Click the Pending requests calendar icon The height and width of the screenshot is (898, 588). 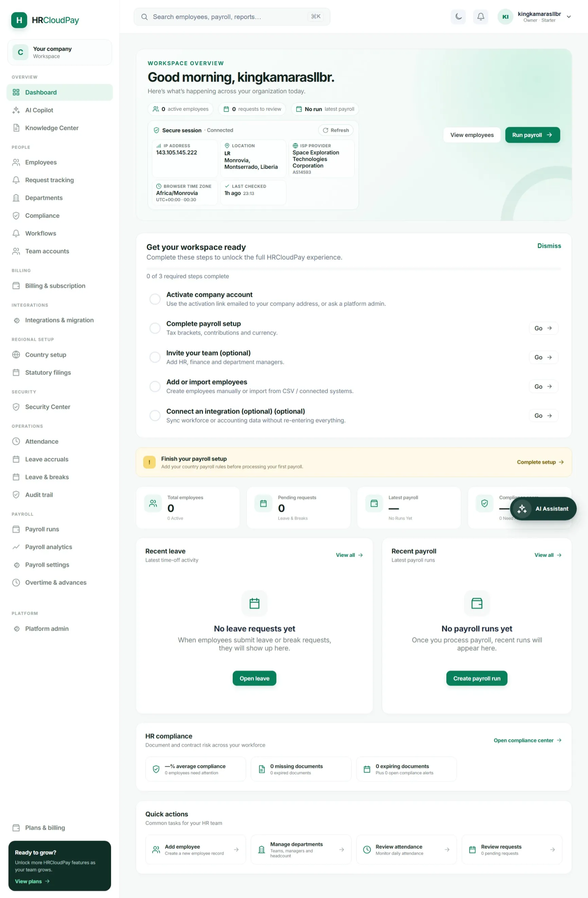pyautogui.click(x=264, y=503)
